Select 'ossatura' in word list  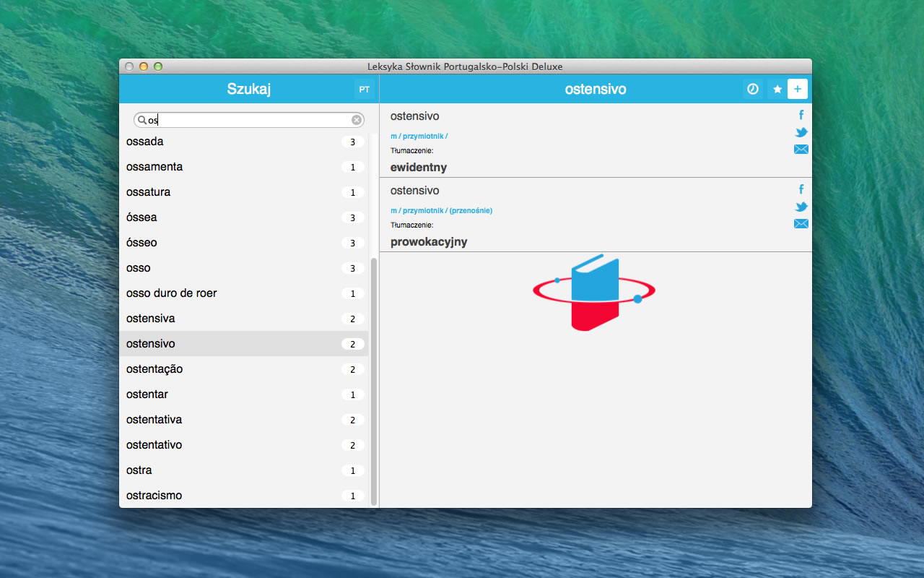244,192
